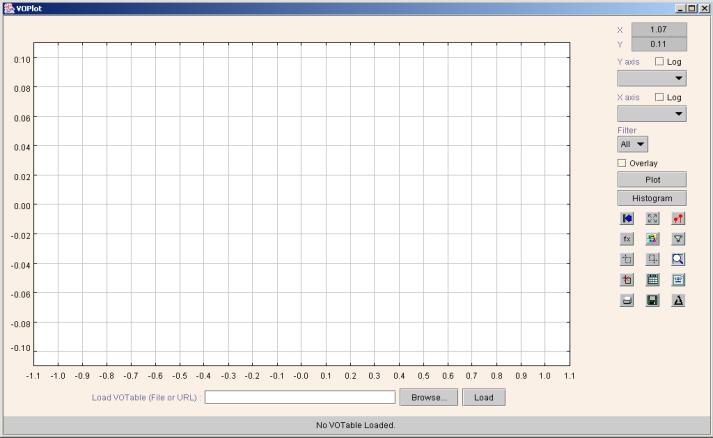Click the floppy disk save icon
This screenshot has width=713, height=438.
coord(653,300)
